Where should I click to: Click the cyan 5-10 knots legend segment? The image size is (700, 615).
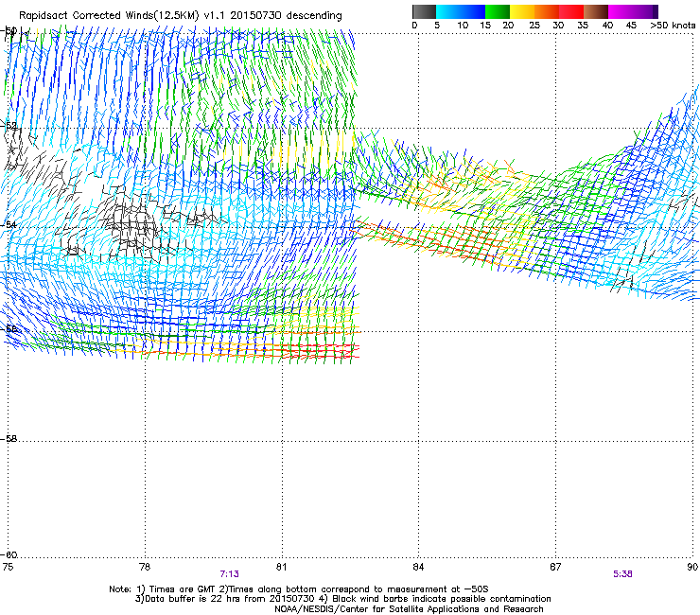click(x=448, y=11)
